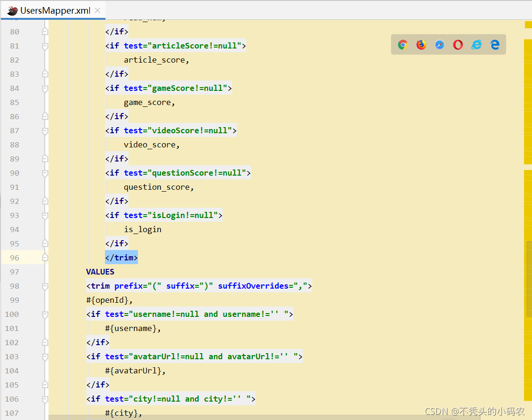Click fold end marker at line 83

[x=45, y=74]
